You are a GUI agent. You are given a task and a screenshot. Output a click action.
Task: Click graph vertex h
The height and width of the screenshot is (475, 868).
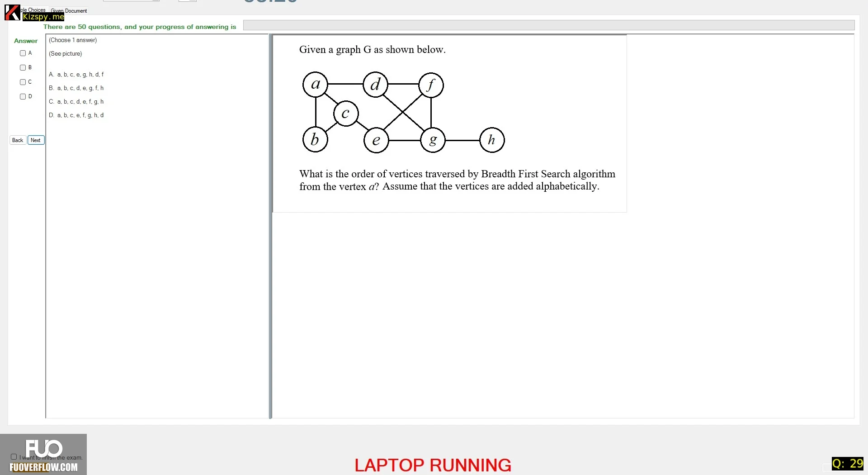pyautogui.click(x=492, y=140)
